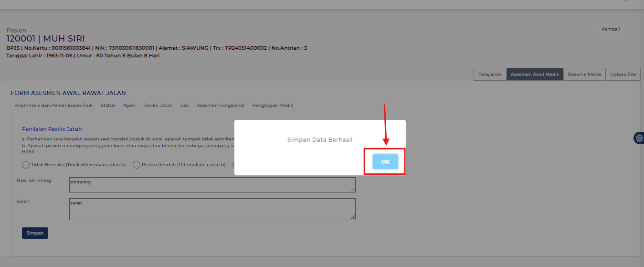This screenshot has width=644, height=267.
Task: Grab the Saran text area resize handle
Action: pos(353,217)
